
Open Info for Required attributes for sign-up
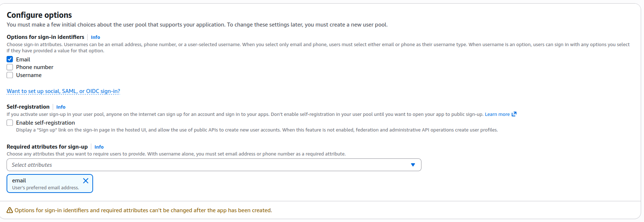tap(99, 147)
